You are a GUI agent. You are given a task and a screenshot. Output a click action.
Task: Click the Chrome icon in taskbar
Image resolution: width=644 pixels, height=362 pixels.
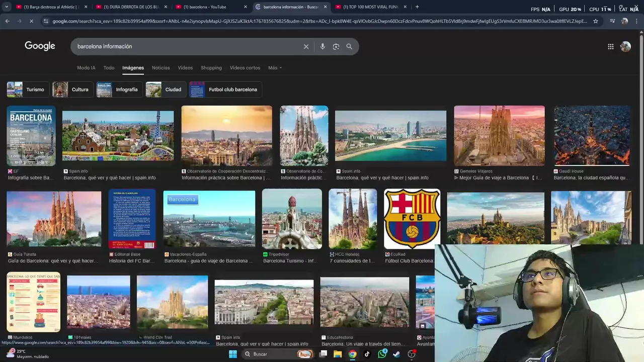(353, 354)
